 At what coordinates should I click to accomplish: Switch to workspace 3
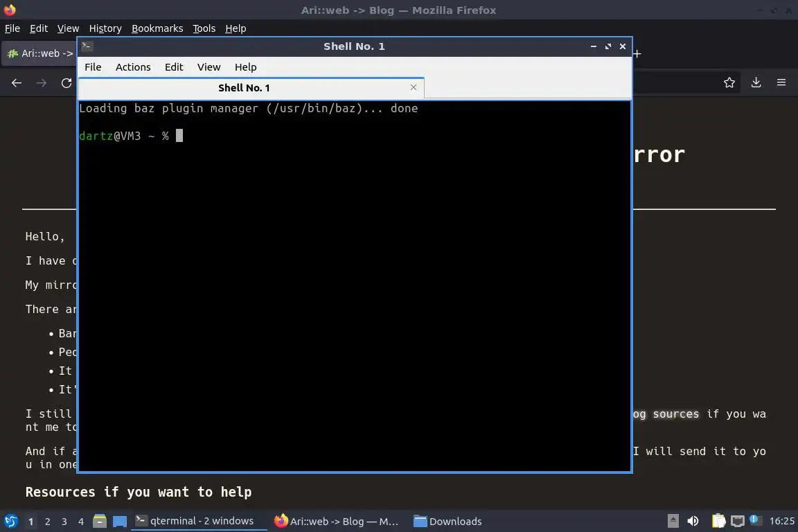(64, 522)
